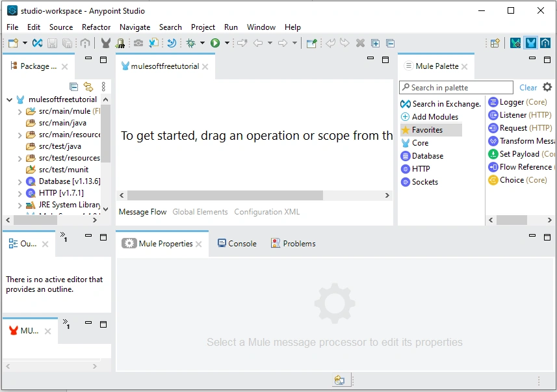This screenshot has height=392, width=557.
Task: Click the Listener (HTTP) palette item
Action: click(x=520, y=115)
